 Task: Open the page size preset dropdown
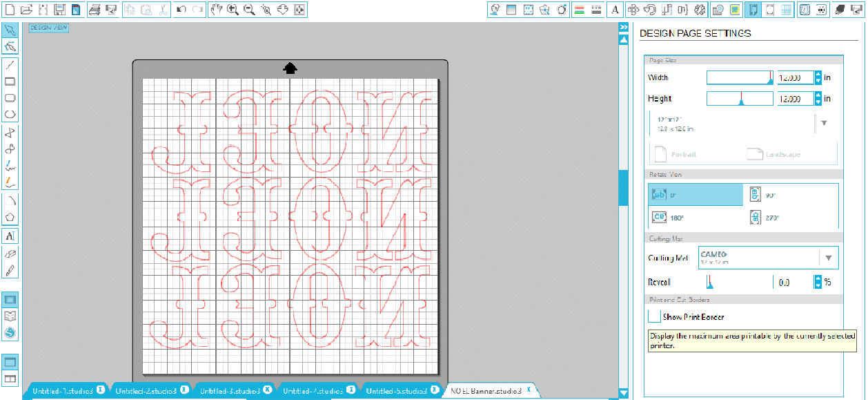click(x=824, y=123)
